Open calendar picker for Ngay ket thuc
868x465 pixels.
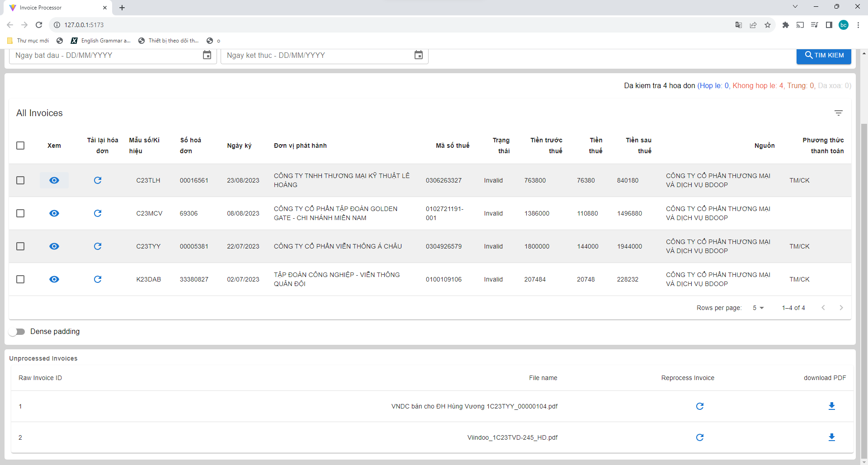419,55
